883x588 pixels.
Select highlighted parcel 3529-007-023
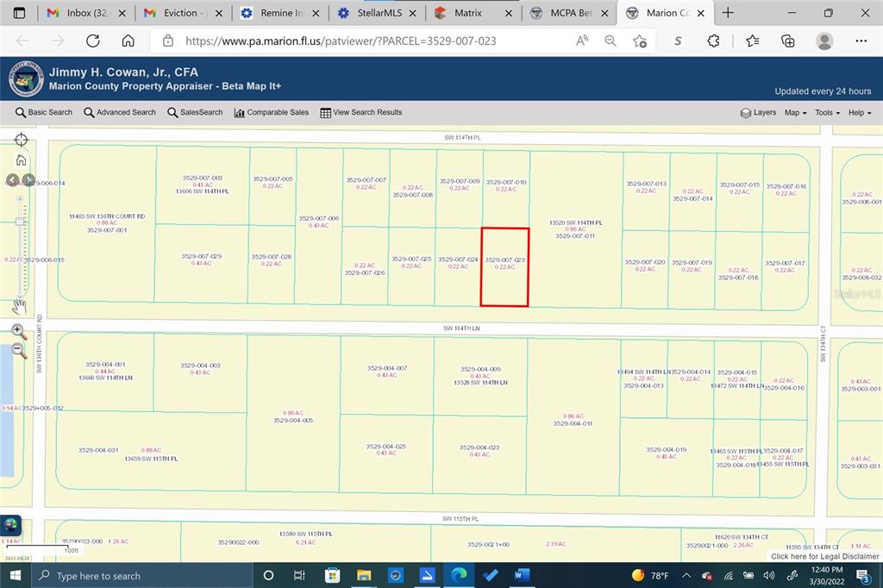click(x=504, y=267)
